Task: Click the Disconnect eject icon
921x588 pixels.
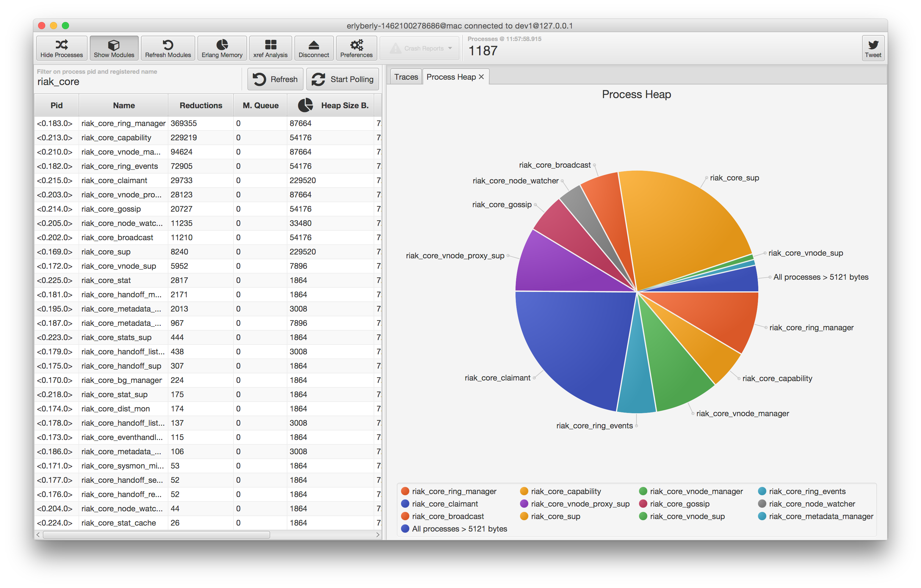Action: 314,45
